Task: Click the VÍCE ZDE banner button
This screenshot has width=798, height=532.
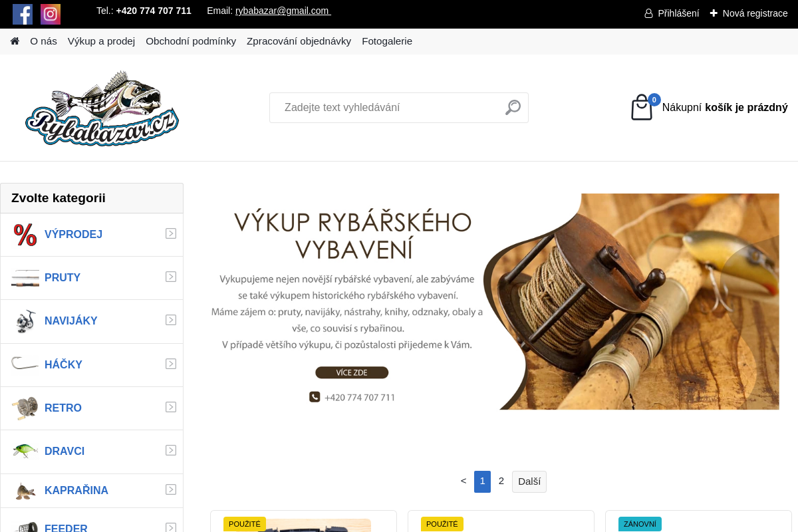Action: point(352,372)
